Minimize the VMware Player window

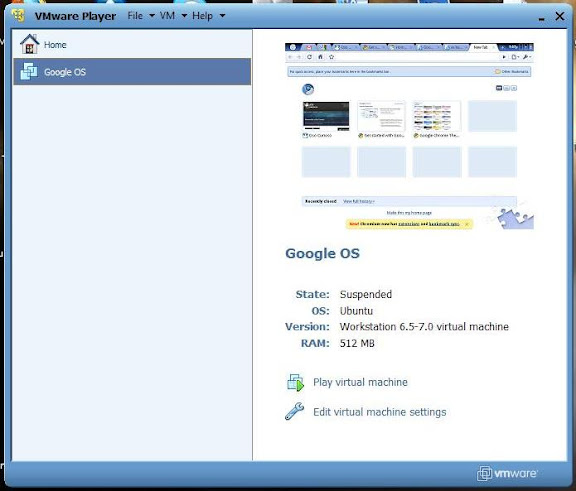click(541, 18)
